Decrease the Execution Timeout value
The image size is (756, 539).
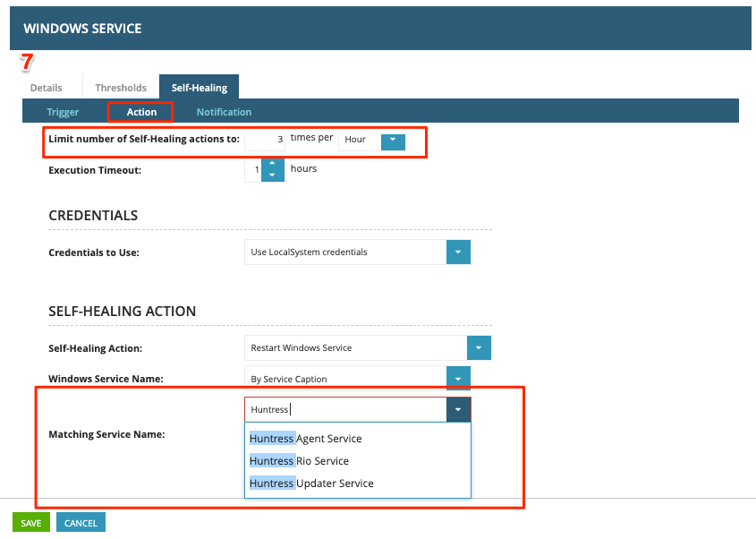(x=272, y=175)
